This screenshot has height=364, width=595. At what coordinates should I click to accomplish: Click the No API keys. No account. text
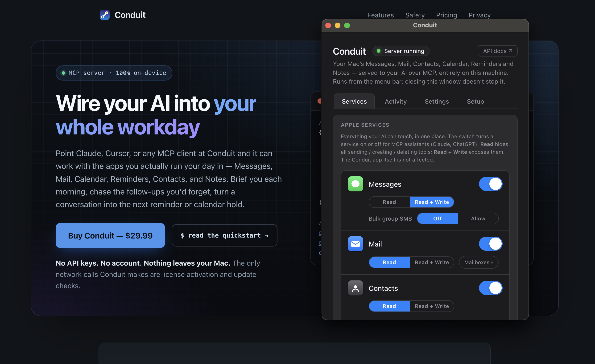(x=99, y=263)
